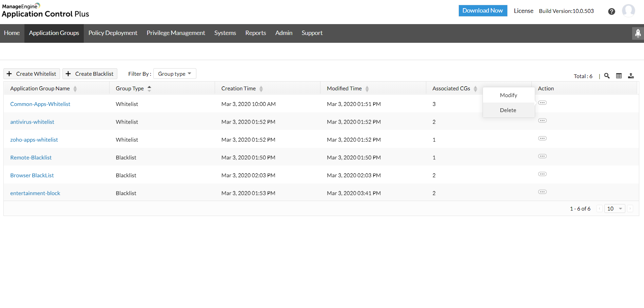Sort by Application Group Name column

point(75,89)
